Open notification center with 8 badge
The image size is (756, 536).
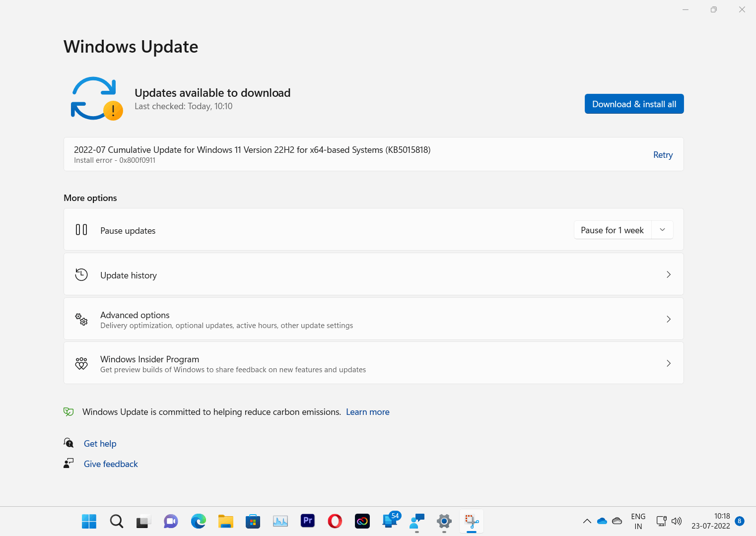[x=740, y=521]
